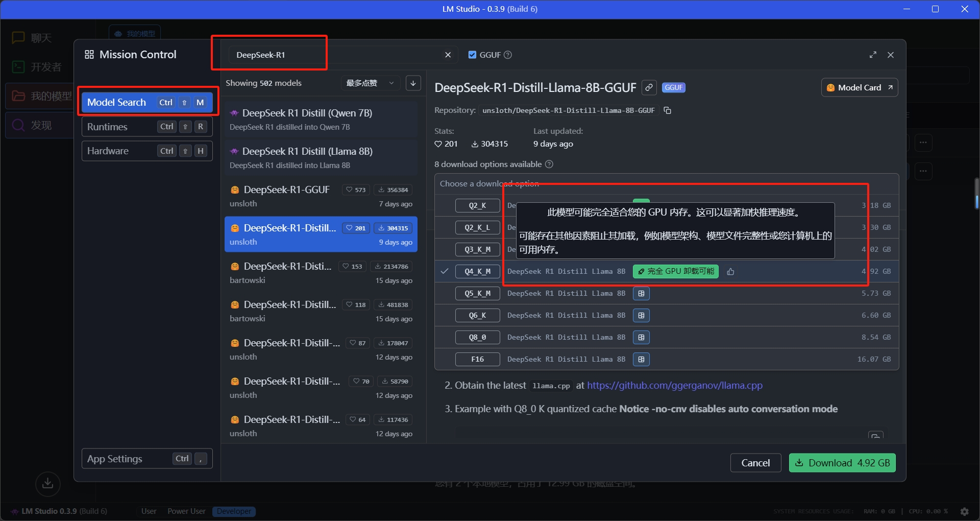Switch to Power User mode
980x521 pixels.
tap(186, 511)
